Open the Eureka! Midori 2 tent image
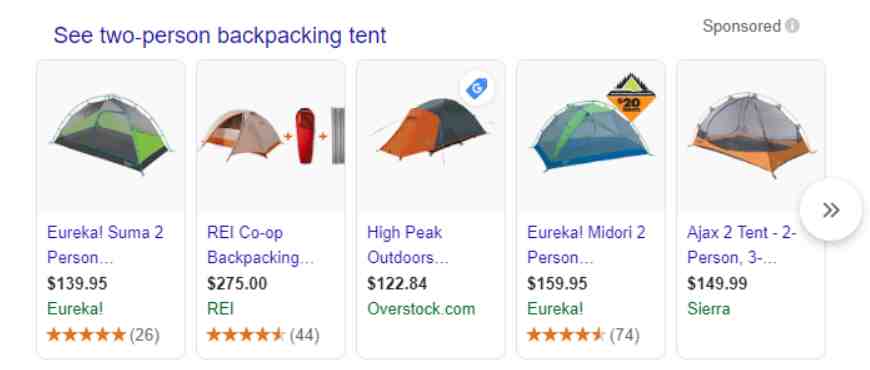 [590, 135]
